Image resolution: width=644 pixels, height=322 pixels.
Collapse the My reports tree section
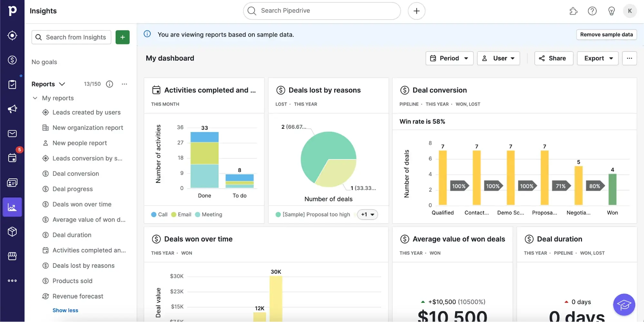tap(35, 98)
